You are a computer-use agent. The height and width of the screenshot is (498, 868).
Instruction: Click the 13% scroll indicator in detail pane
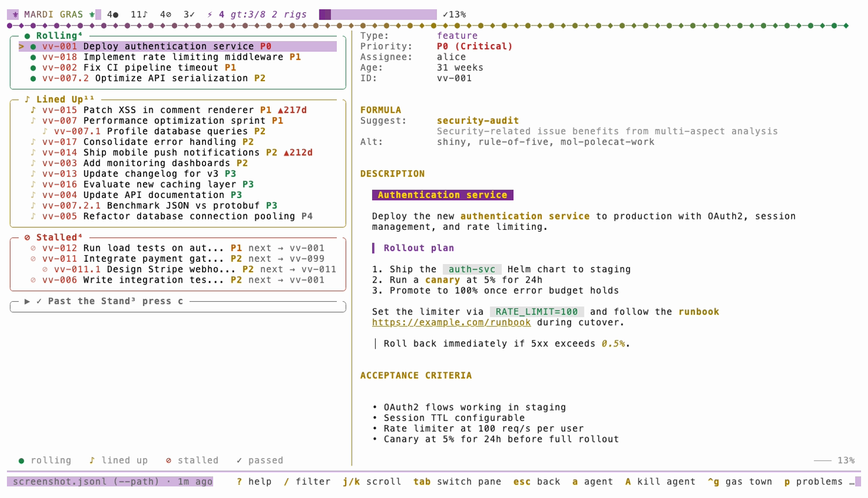846,461
